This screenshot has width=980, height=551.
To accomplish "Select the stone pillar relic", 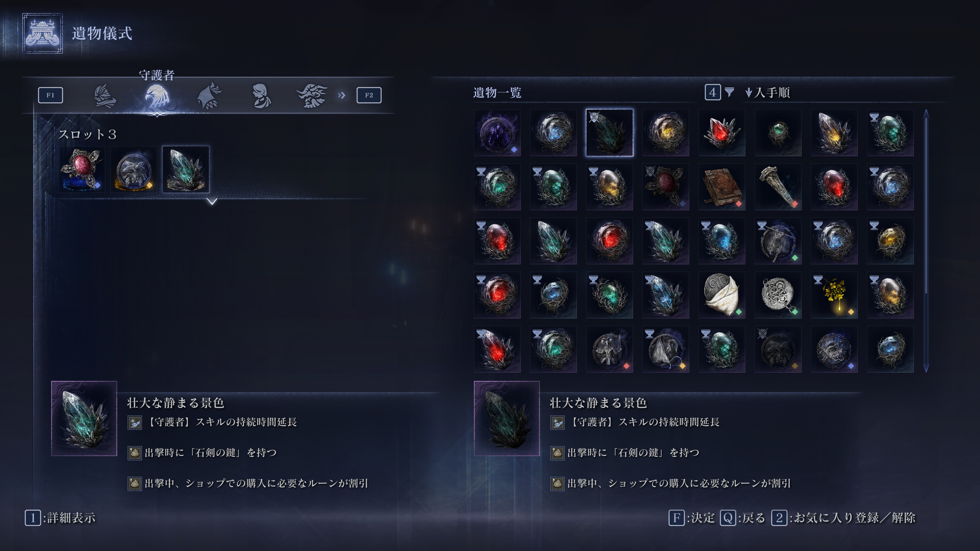I will point(778,187).
